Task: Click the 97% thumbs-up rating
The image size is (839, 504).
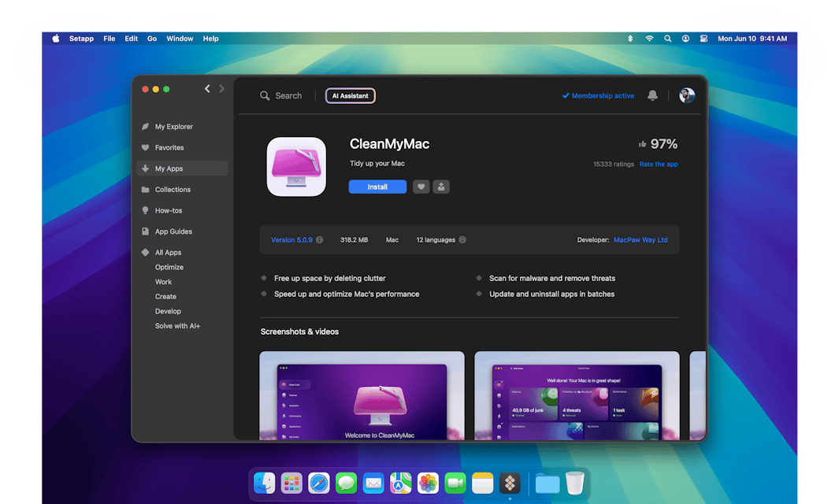Action: click(x=658, y=144)
